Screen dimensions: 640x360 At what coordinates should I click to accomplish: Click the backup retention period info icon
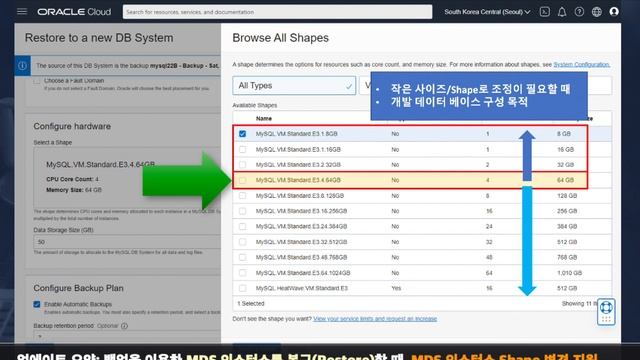pyautogui.click(x=124, y=326)
